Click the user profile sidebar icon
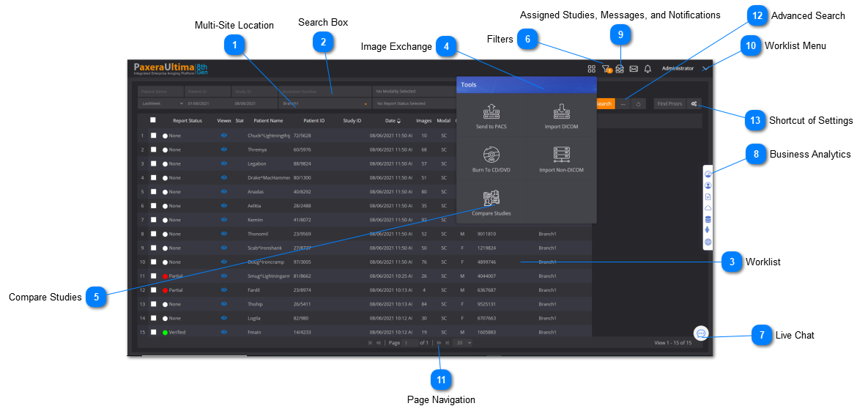 (x=708, y=185)
